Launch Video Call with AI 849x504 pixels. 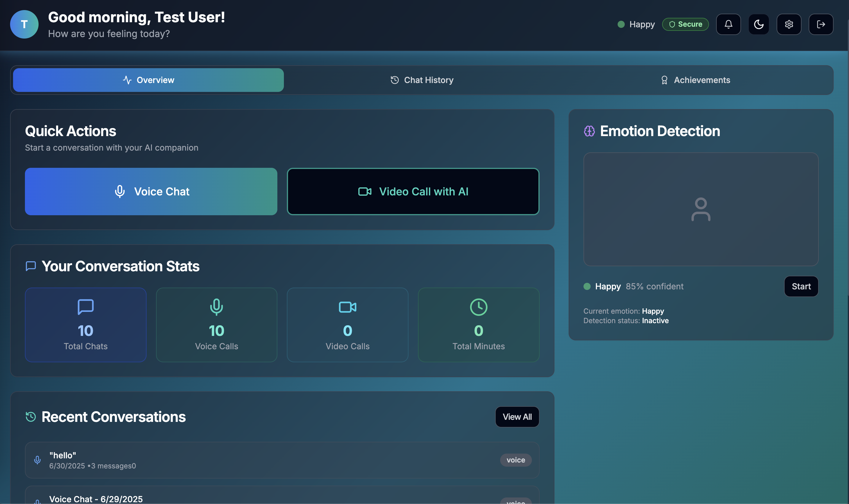[413, 192]
